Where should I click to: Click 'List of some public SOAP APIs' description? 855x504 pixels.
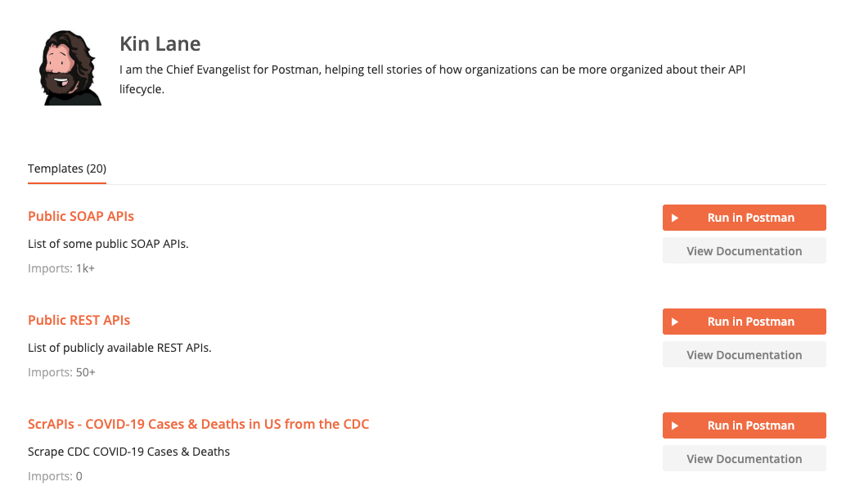[x=108, y=244]
